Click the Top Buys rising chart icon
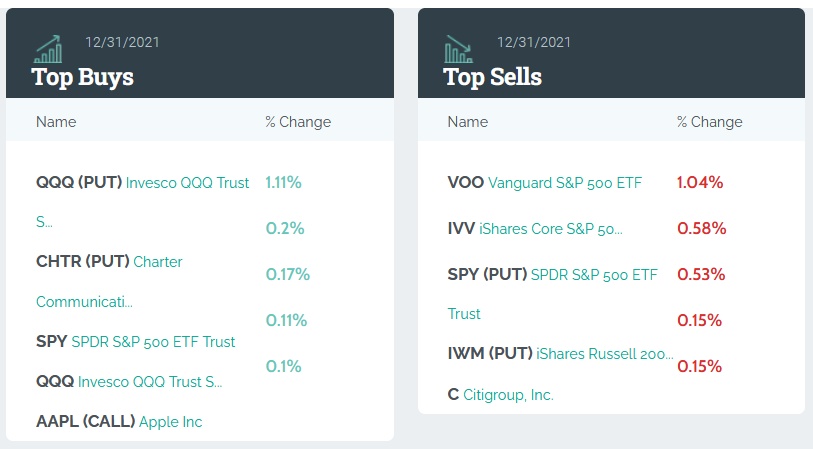 click(47, 48)
